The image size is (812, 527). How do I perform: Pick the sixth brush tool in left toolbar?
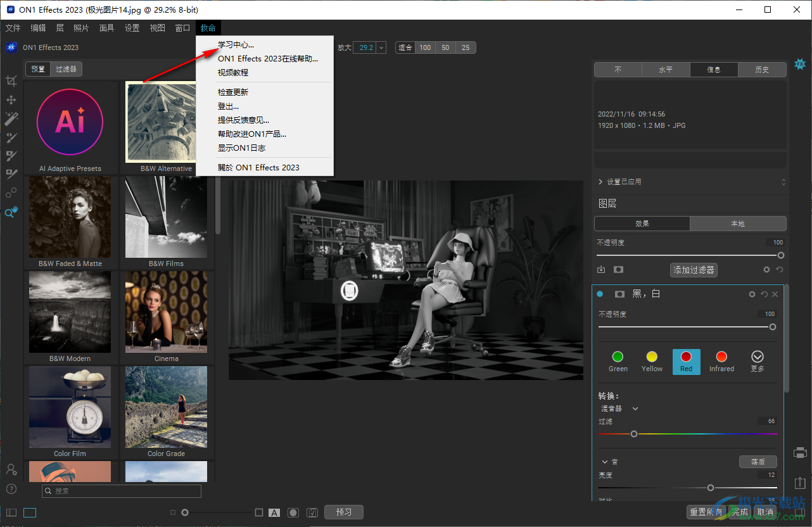[x=11, y=174]
